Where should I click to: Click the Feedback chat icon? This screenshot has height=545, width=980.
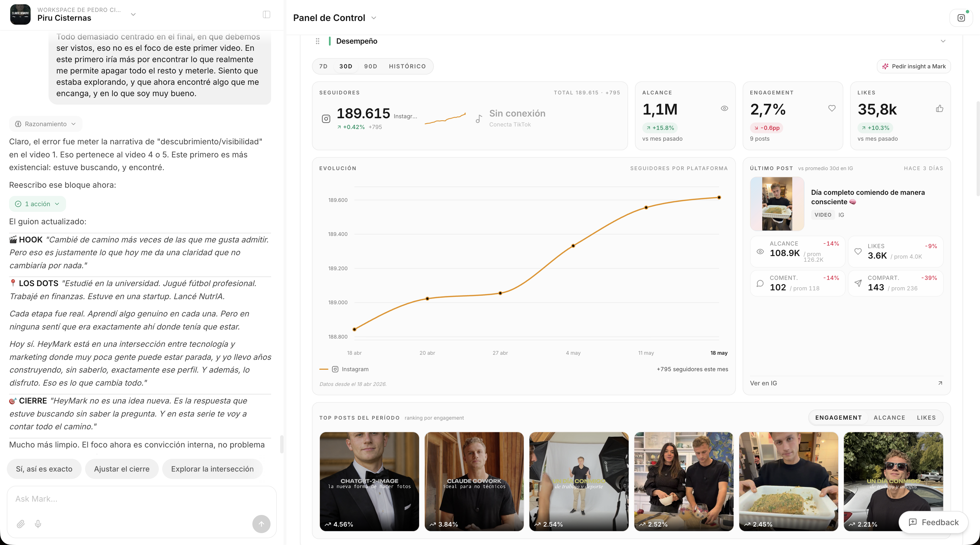point(913,522)
